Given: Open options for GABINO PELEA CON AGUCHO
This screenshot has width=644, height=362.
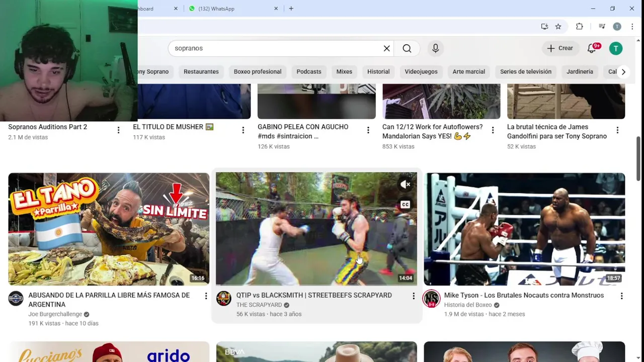Looking at the screenshot, I should pyautogui.click(x=368, y=130).
